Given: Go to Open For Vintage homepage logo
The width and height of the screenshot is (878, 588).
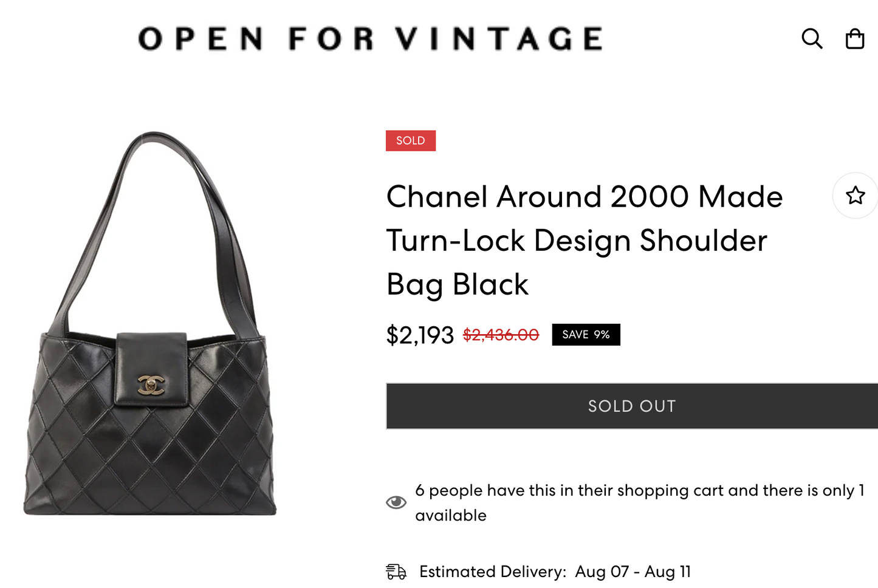Looking at the screenshot, I should pos(371,39).
